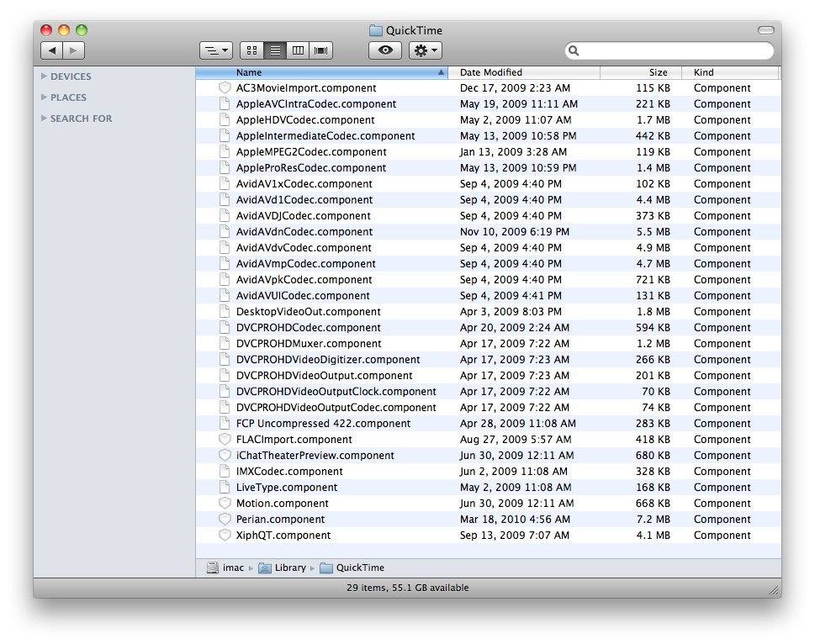
Task: Click the window resize grip at corner
Action: tap(774, 590)
